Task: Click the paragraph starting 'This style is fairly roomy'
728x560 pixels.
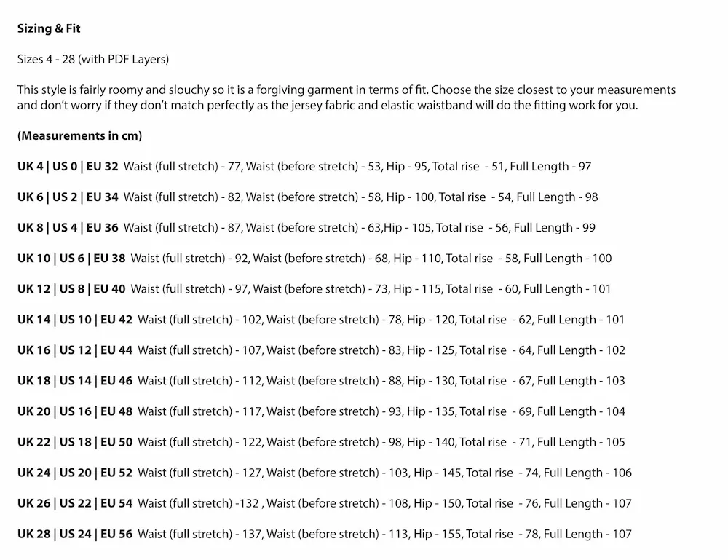Action: 346,97
